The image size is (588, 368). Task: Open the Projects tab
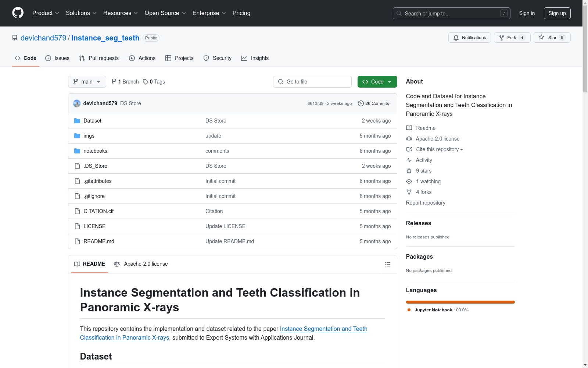(179, 58)
